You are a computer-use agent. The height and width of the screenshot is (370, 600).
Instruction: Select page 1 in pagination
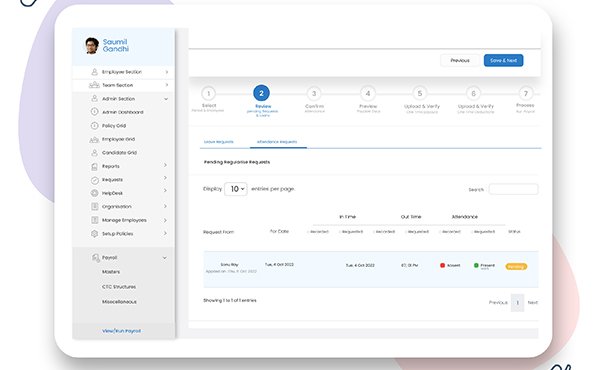click(517, 303)
